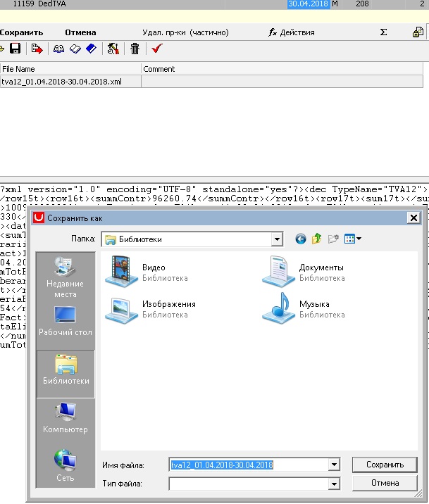Select the Изображения library
Image resolution: width=429 pixels, height=504 pixels.
(151, 309)
